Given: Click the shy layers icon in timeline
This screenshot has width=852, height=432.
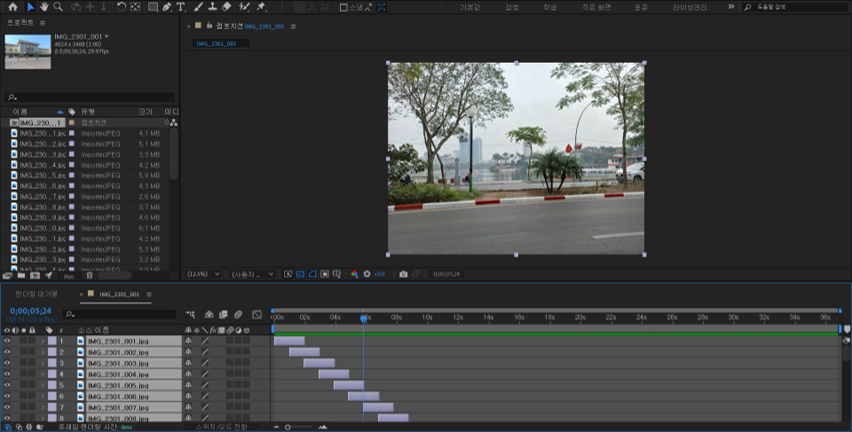Looking at the screenshot, I should pyautogui.click(x=209, y=315).
